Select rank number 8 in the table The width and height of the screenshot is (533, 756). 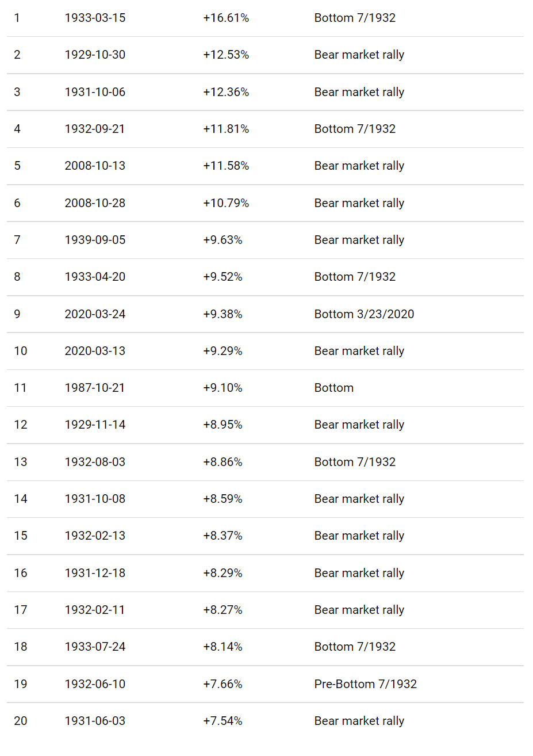(17, 277)
